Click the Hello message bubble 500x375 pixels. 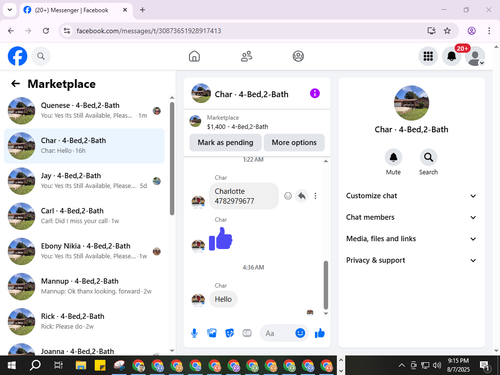[x=223, y=299]
